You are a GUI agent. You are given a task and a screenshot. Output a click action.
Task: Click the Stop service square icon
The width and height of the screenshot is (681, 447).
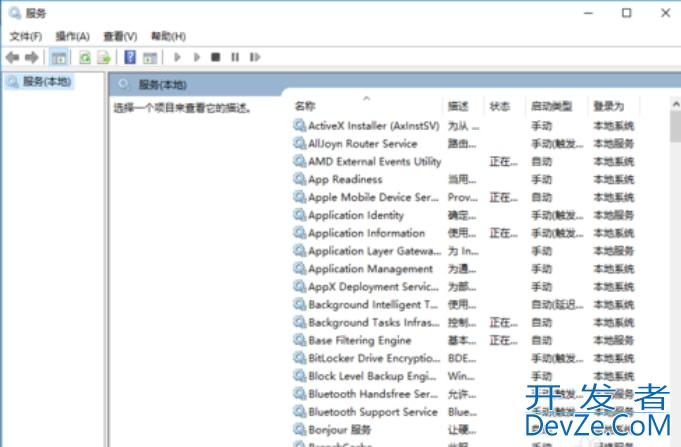(x=215, y=57)
